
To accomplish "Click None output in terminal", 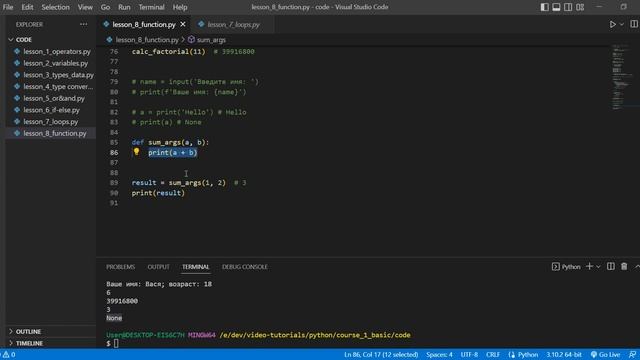I will click(x=114, y=318).
